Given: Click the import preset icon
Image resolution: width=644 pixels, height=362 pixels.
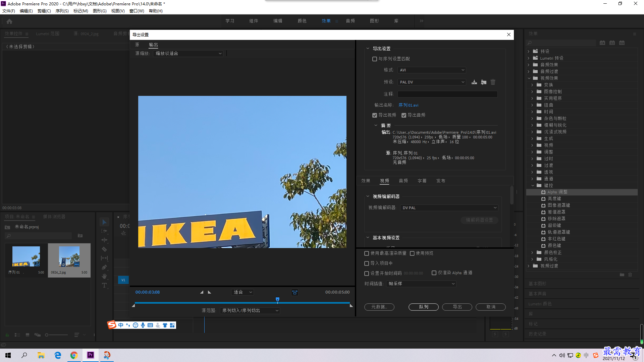Looking at the screenshot, I should tap(483, 82).
